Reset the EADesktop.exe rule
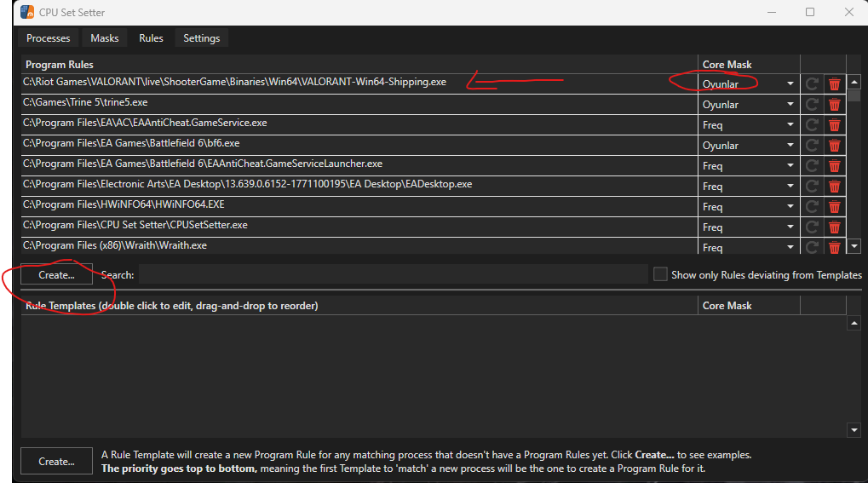Image resolution: width=868 pixels, height=483 pixels. (812, 187)
